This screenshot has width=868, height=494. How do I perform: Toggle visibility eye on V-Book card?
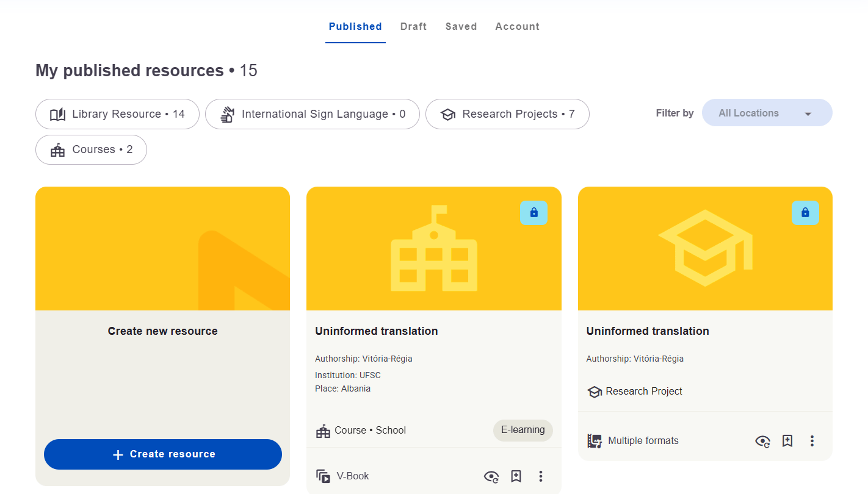click(491, 476)
